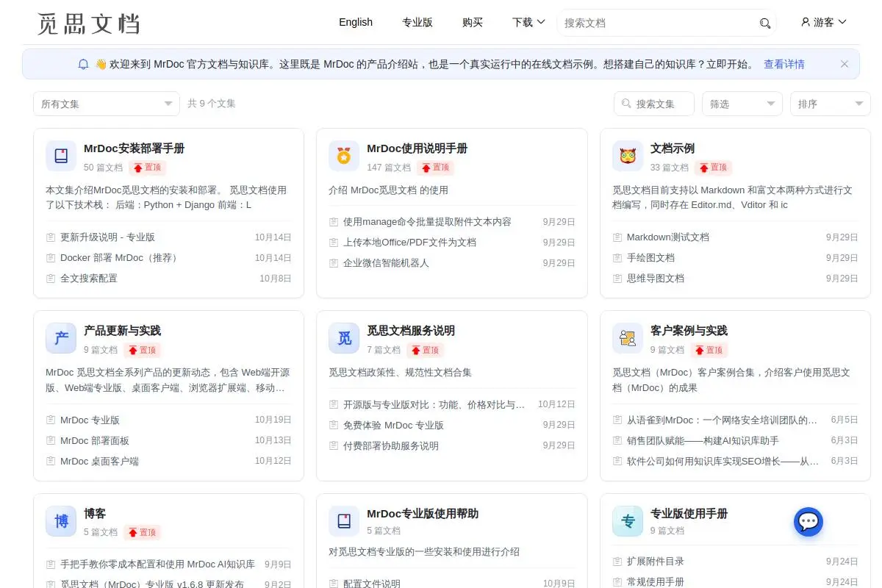This screenshot has width=882, height=588.
Task: Click the 觅思文档 site logo
Action: click(x=88, y=23)
